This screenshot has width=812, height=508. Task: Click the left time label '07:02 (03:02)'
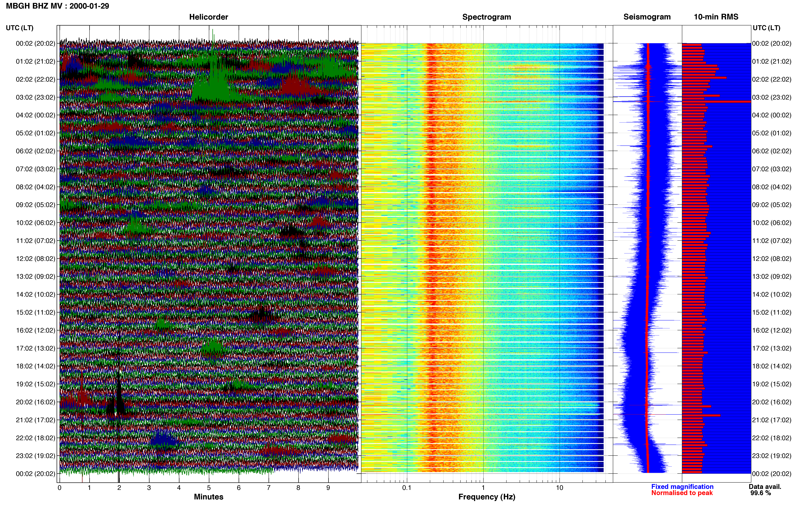(36, 169)
